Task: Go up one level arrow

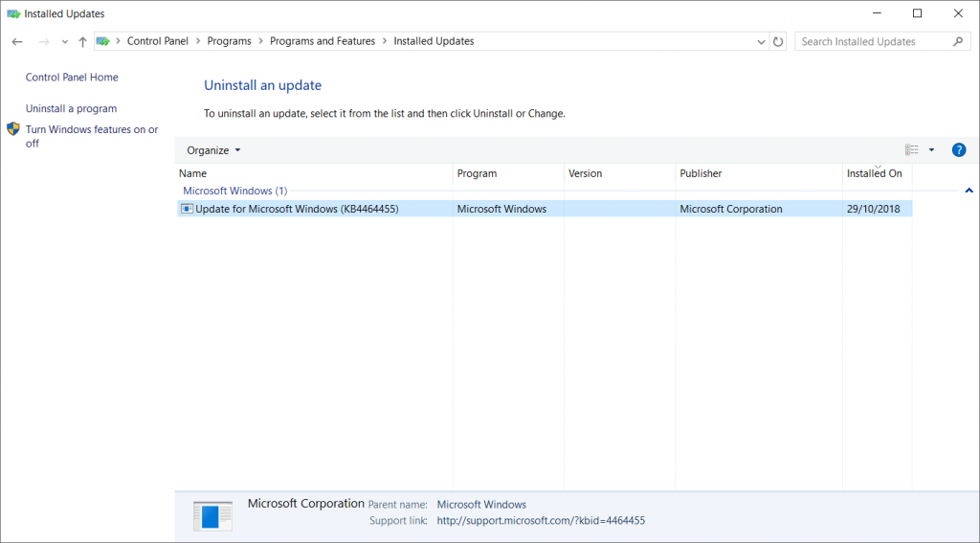Action: 82,42
